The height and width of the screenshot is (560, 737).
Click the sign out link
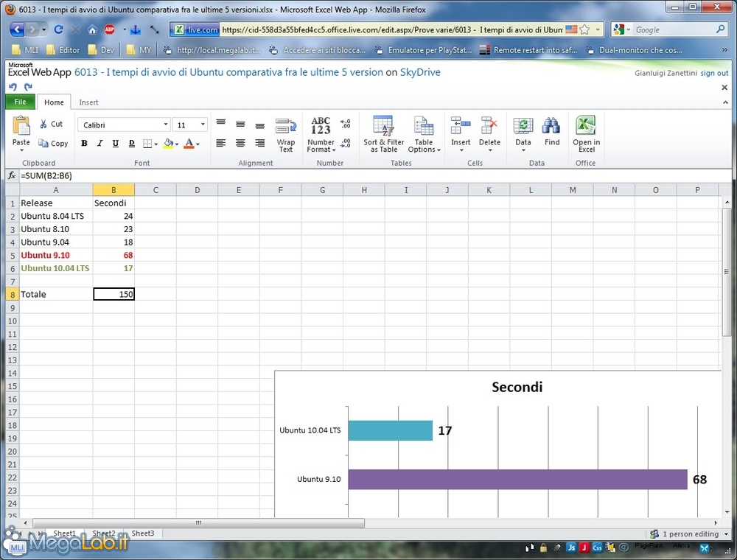(x=714, y=73)
